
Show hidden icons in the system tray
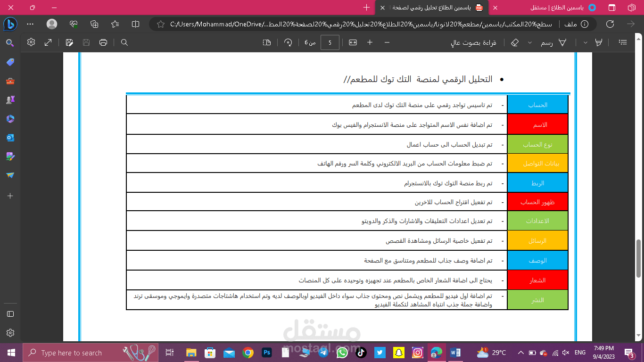(520, 352)
